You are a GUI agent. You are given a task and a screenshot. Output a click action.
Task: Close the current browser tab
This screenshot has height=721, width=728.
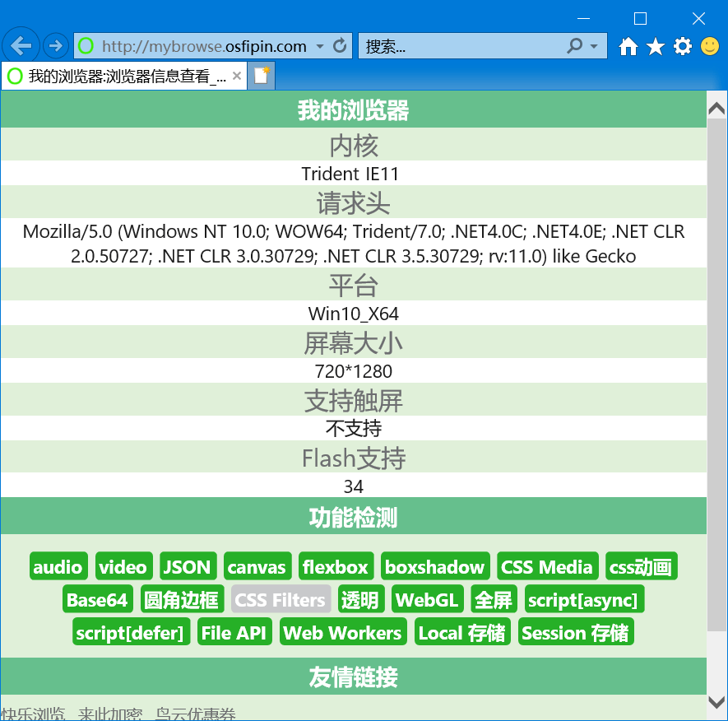pyautogui.click(x=237, y=76)
